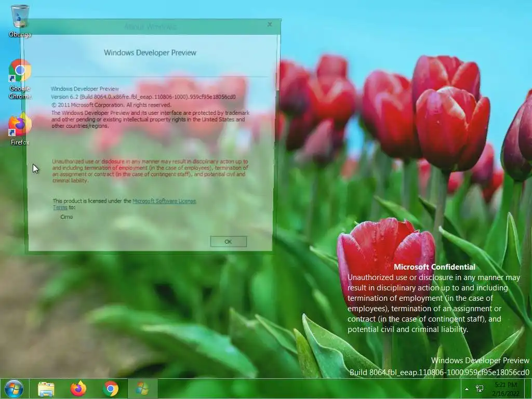
Task: Close the About Windows dialog
Action: [270, 24]
